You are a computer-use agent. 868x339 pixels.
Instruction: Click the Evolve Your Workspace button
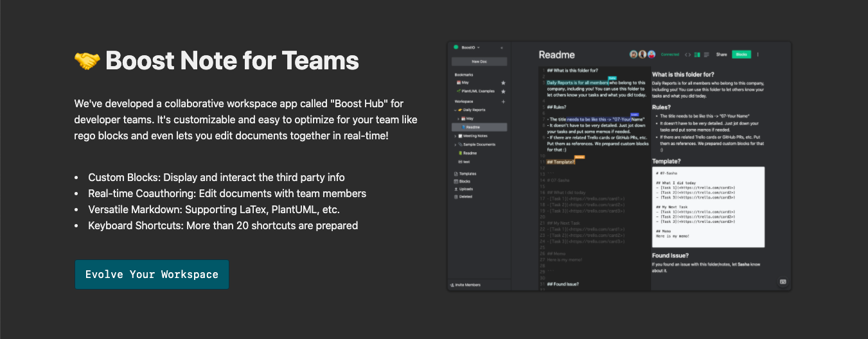152,274
